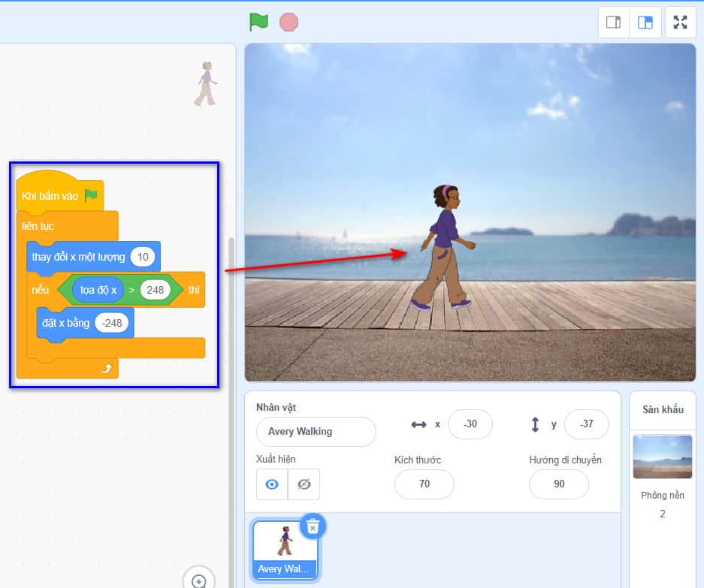Viewport: 704px width, 588px height.
Task: Click the x position field
Action: [470, 424]
